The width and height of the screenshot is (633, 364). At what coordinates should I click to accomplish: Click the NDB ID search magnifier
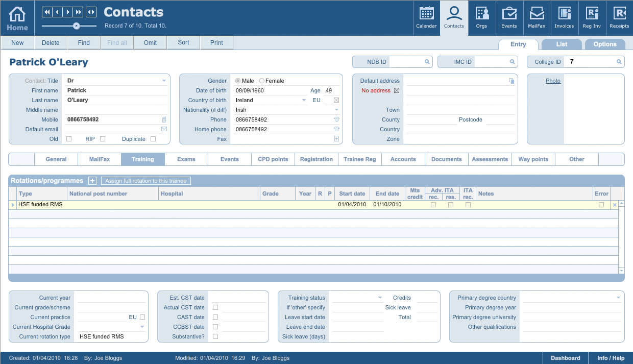(427, 62)
